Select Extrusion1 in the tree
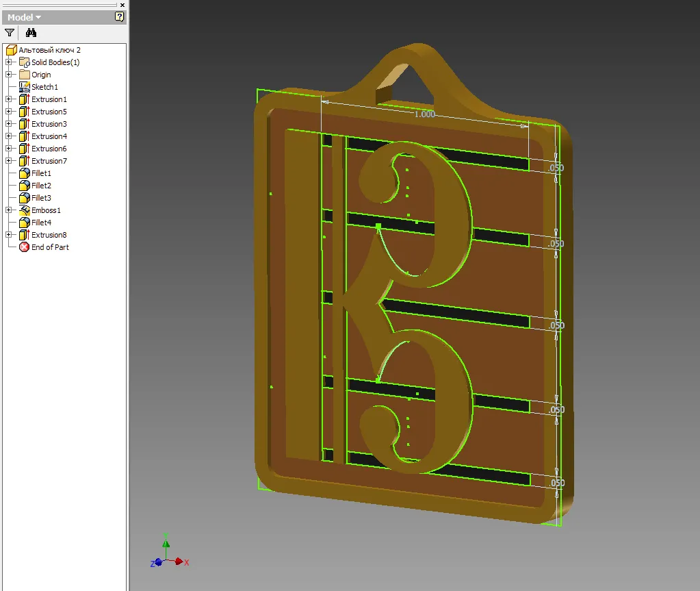Image resolution: width=700 pixels, height=591 pixels. pyautogui.click(x=49, y=99)
